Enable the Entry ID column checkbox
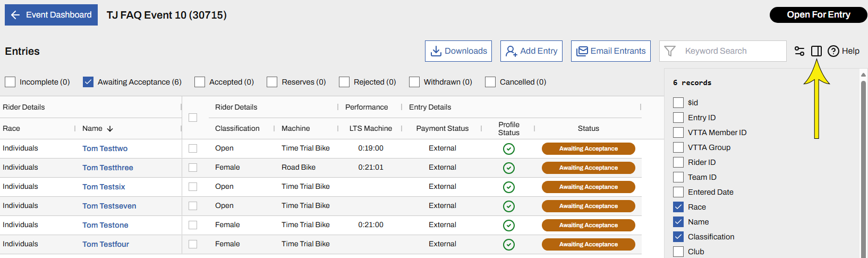 pyautogui.click(x=678, y=118)
